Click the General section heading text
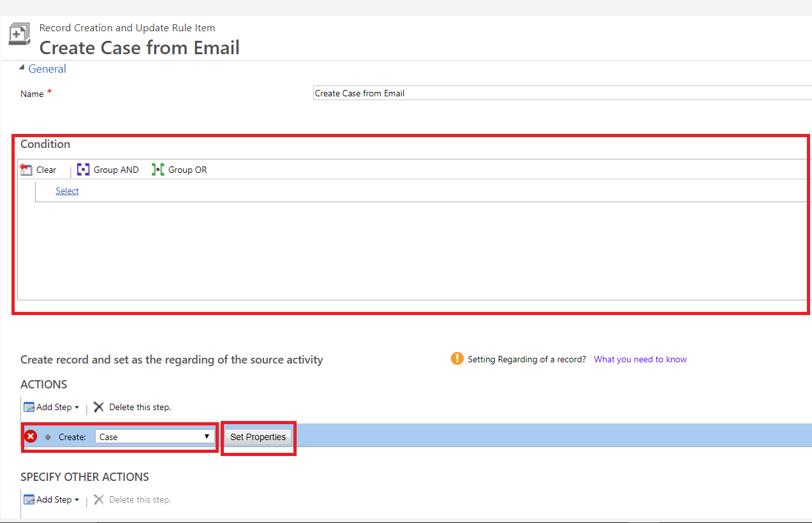Screen dimensions: 812x523 47,69
